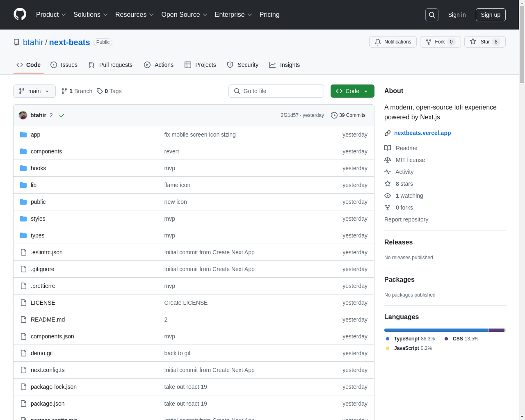
Task: Expand the Resources menu
Action: click(x=135, y=14)
